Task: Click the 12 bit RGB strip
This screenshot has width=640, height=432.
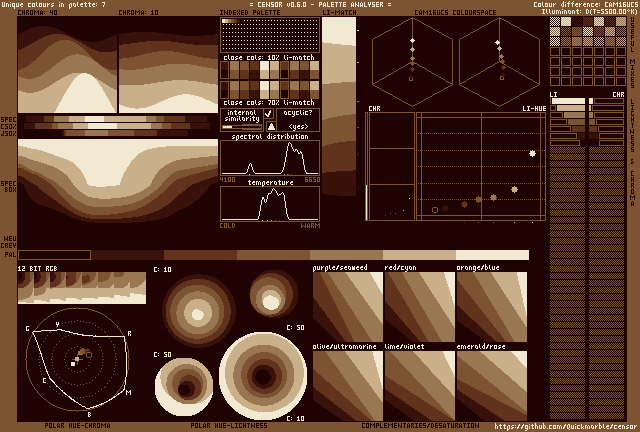Action: (x=82, y=287)
